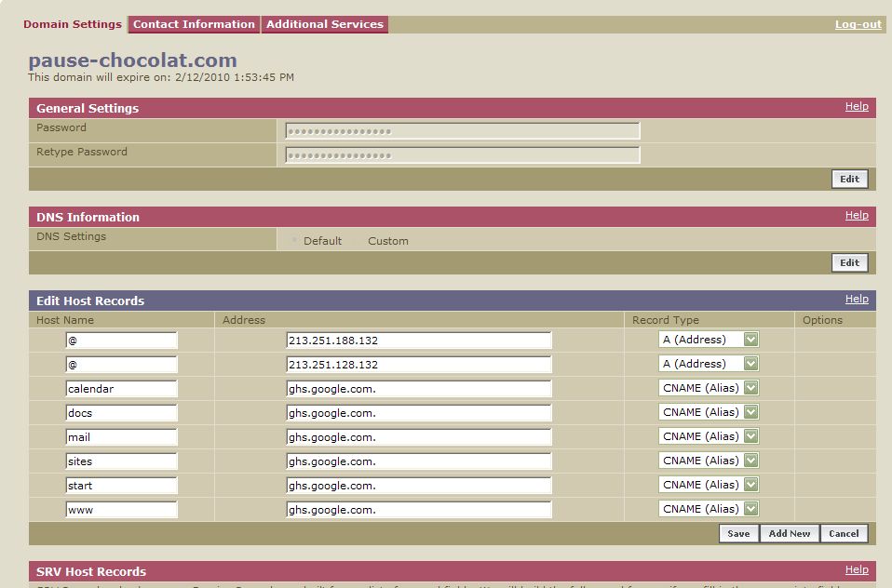Image resolution: width=892 pixels, height=588 pixels.
Task: Save the host records
Action: click(738, 533)
